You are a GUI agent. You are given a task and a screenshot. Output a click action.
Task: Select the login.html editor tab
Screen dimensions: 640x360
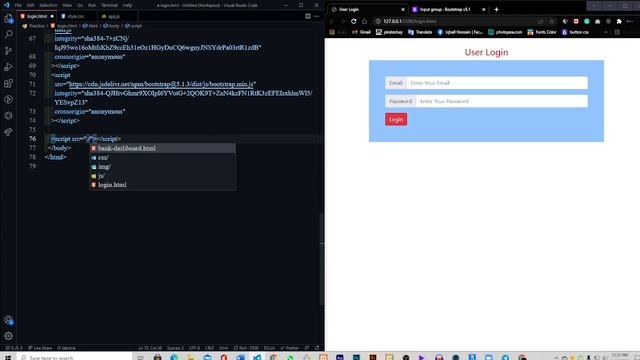(x=37, y=16)
